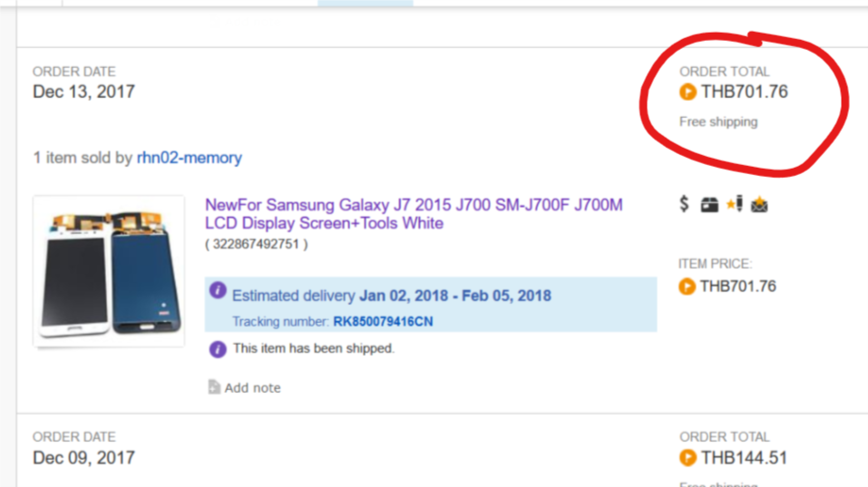Screen dimensions: 868x487
Task: Click info icon beside Estimated delivery
Action: coord(218,290)
